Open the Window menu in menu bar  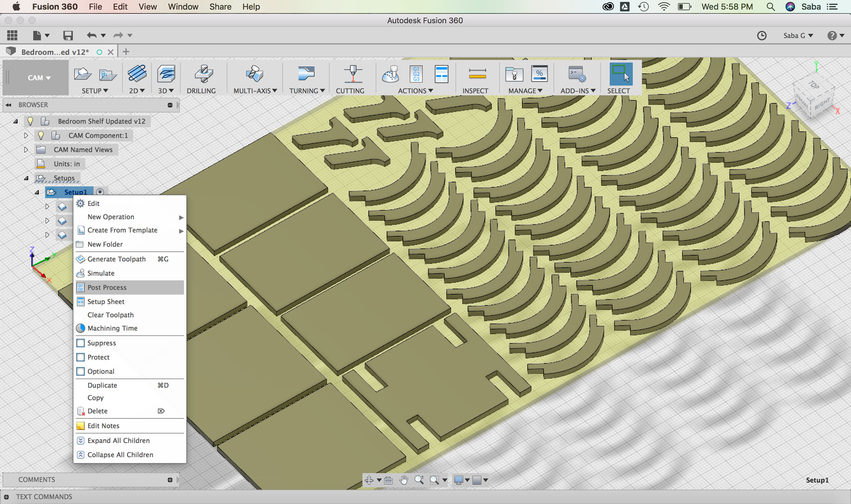tap(183, 7)
